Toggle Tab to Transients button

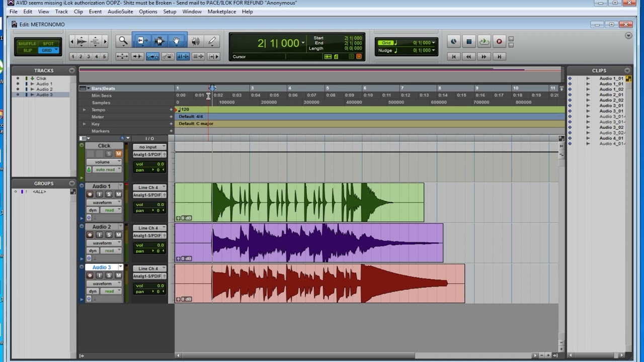tap(137, 56)
